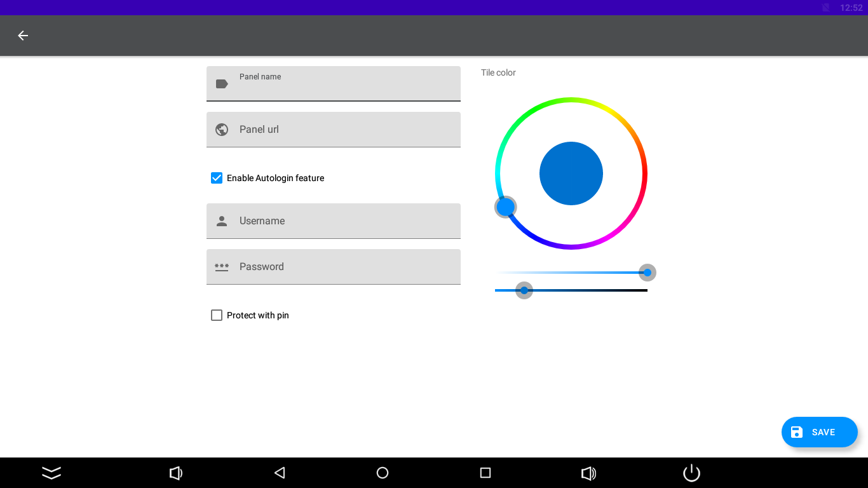Screen dimensions: 868x488
Task: Click the globe icon beside Panel url
Action: pos(222,130)
